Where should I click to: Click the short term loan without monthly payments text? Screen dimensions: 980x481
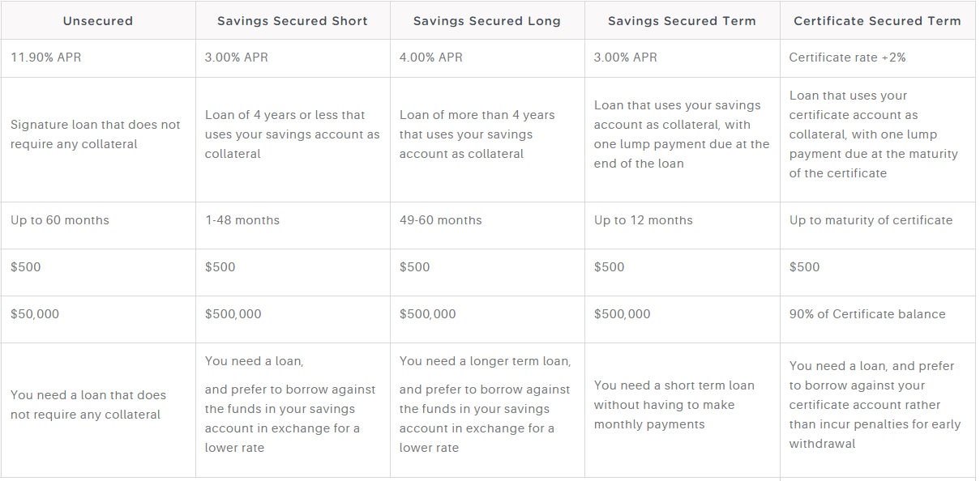pos(674,405)
